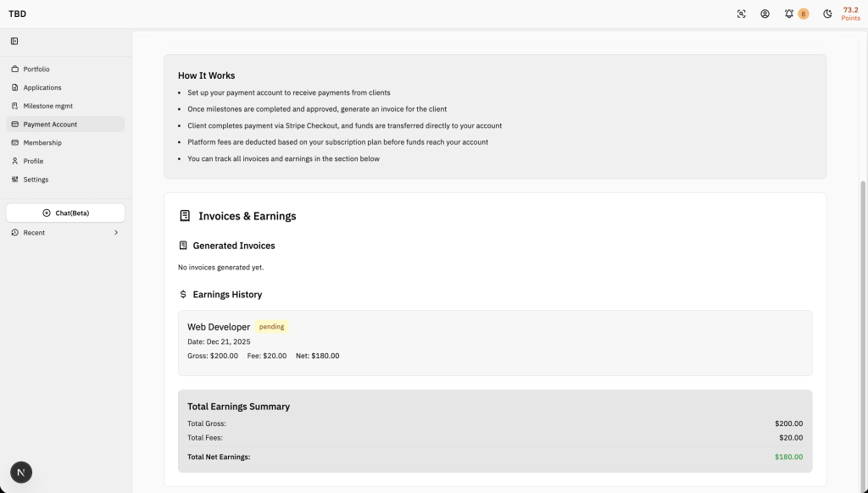Open the Membership page

click(42, 142)
